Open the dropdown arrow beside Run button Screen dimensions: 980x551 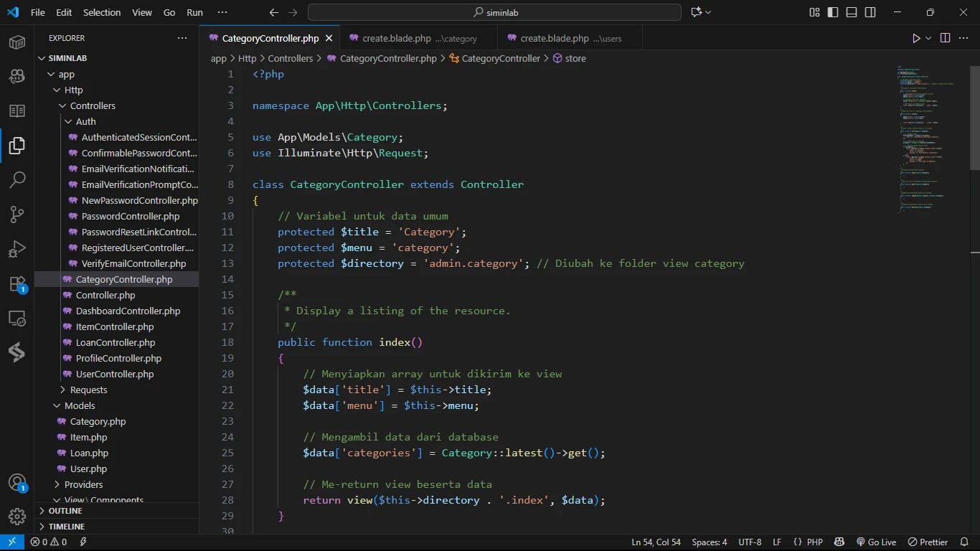coord(928,38)
